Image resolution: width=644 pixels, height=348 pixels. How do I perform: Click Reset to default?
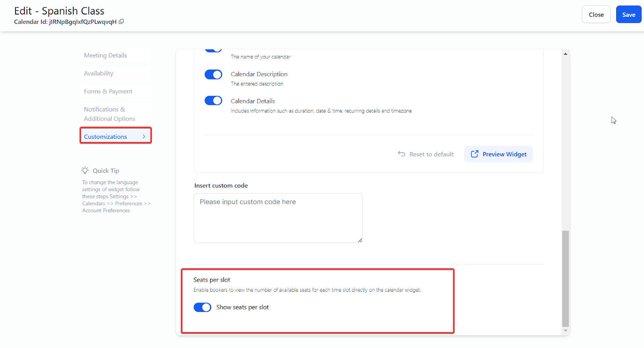click(431, 154)
